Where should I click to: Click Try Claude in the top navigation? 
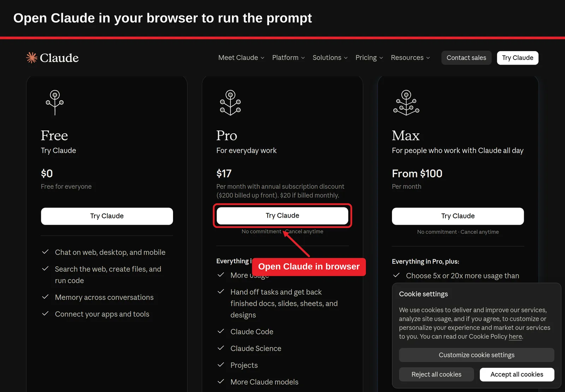[x=518, y=58]
